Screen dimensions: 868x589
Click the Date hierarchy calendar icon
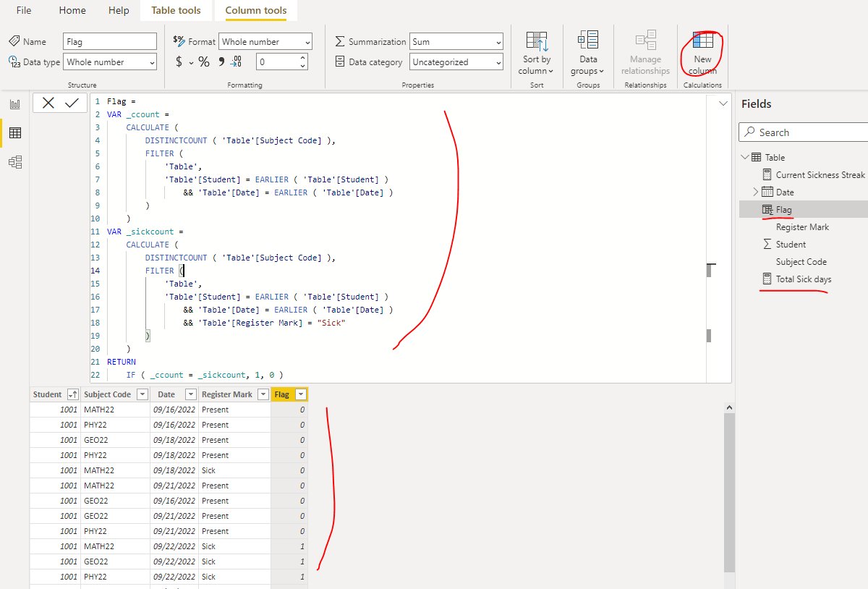767,192
